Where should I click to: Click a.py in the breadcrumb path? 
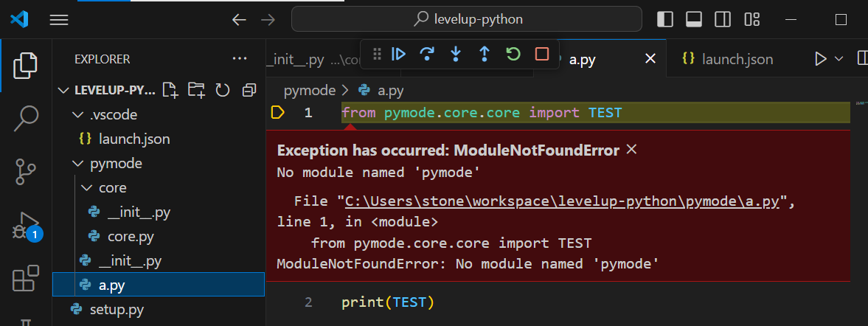coord(391,90)
